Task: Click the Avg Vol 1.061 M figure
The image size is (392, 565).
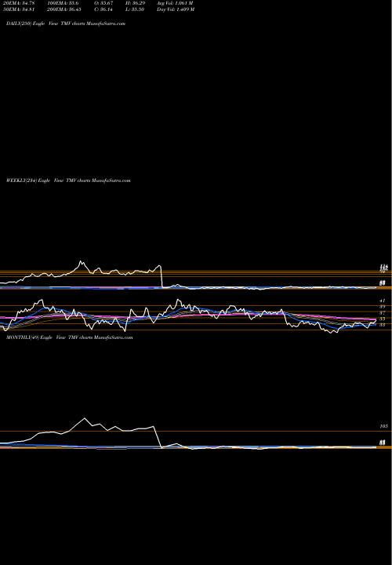Action: pos(176,3)
